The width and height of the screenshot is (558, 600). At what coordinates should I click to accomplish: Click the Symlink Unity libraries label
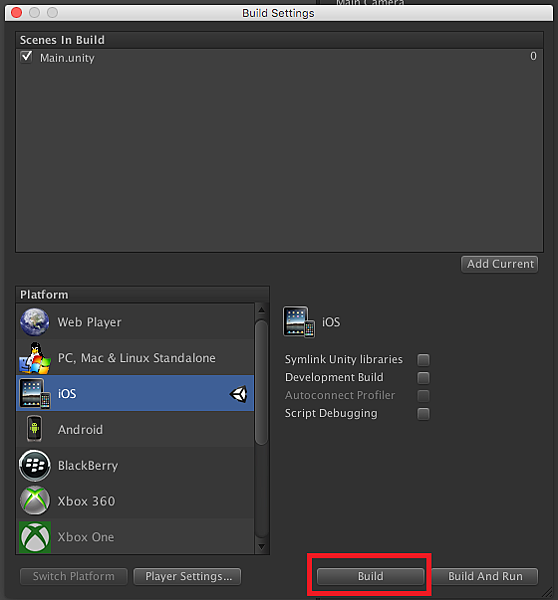coord(344,359)
